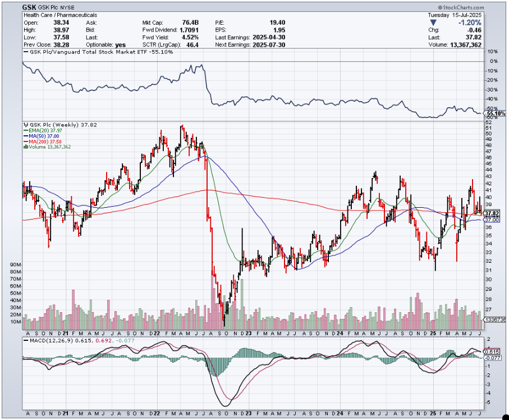Click the bold GSK ticker symbol title
The image size is (509, 420).
coord(29,7)
